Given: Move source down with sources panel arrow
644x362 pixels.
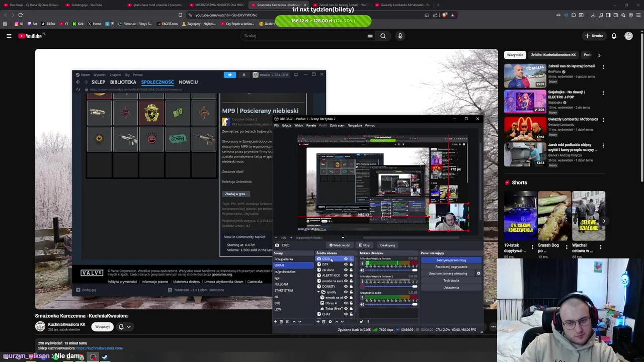Looking at the screenshot, I should tap(342, 322).
